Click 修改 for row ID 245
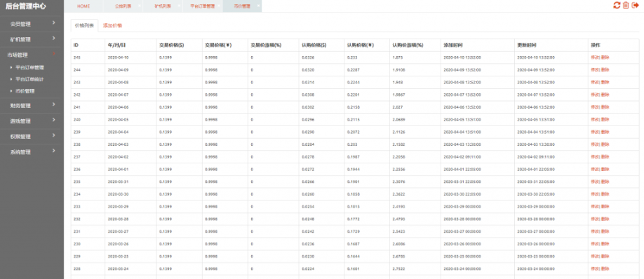The image size is (644, 279). 595,57
